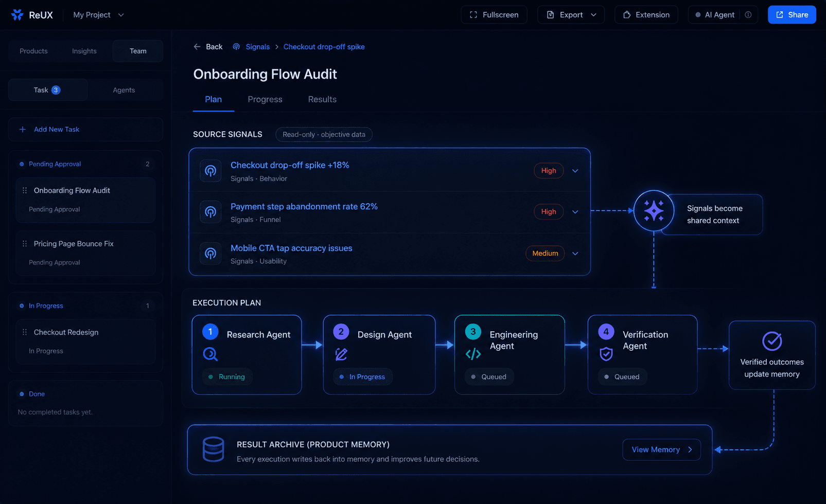
Task: Click signal icon of Checkout drop-off spike row
Action: (x=210, y=171)
